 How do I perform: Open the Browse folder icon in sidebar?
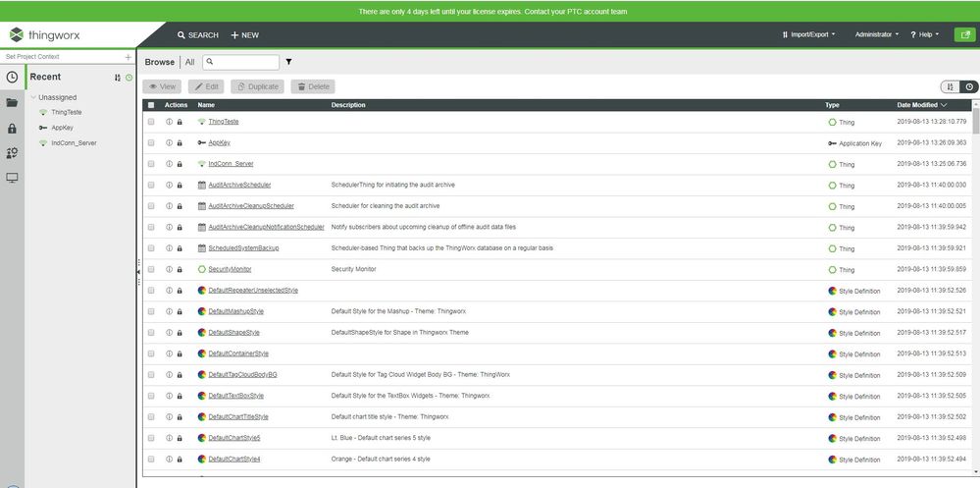click(x=12, y=102)
